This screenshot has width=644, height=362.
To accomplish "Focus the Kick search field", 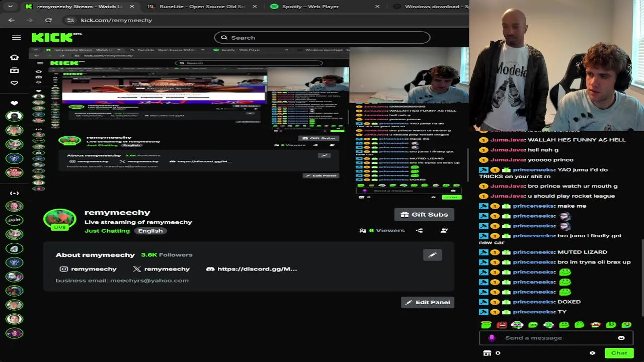I will pyautogui.click(x=322, y=38).
